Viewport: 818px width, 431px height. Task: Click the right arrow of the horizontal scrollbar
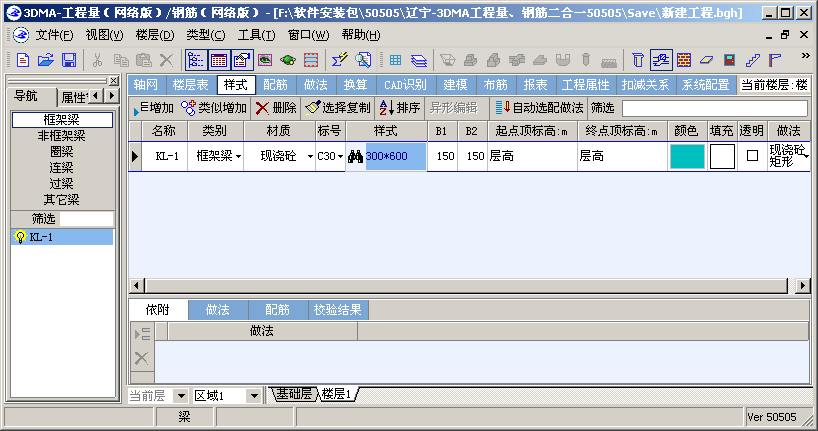(x=802, y=285)
